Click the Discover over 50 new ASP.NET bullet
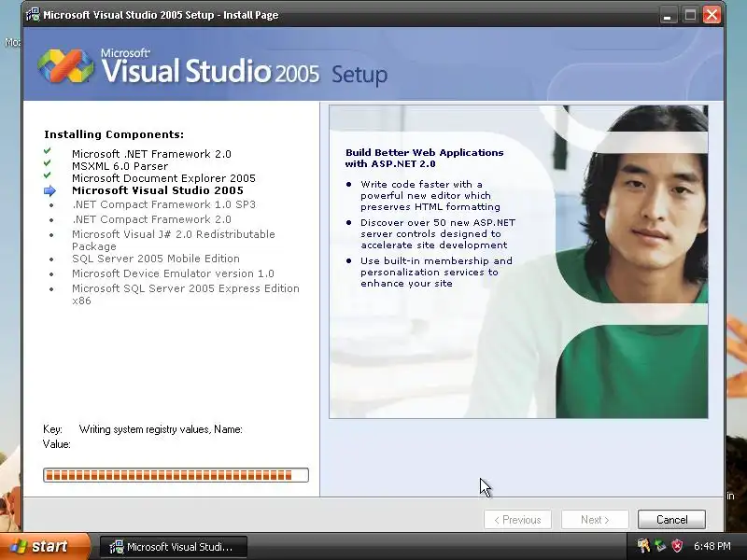Viewport: 747px width, 560px height. click(438, 234)
